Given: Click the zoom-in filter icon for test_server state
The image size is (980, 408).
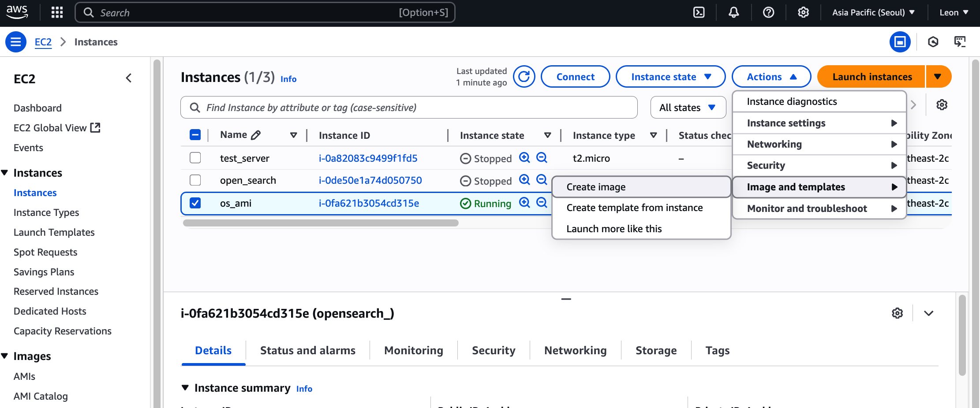Looking at the screenshot, I should coord(524,158).
